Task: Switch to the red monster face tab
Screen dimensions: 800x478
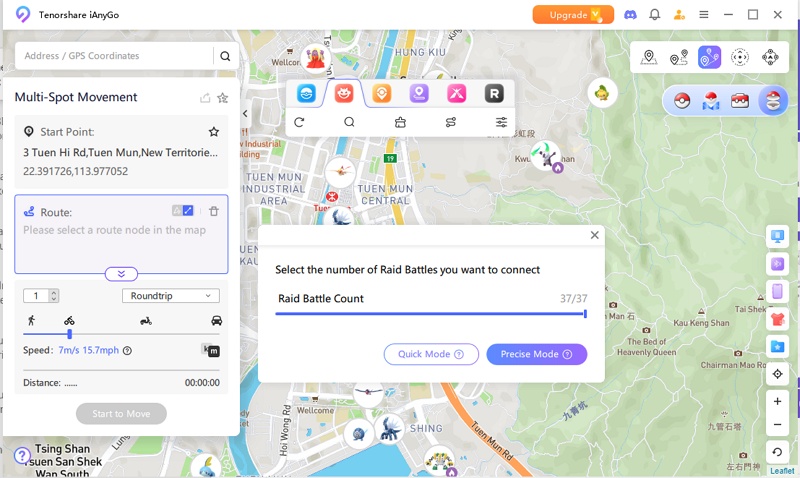Action: pos(344,93)
